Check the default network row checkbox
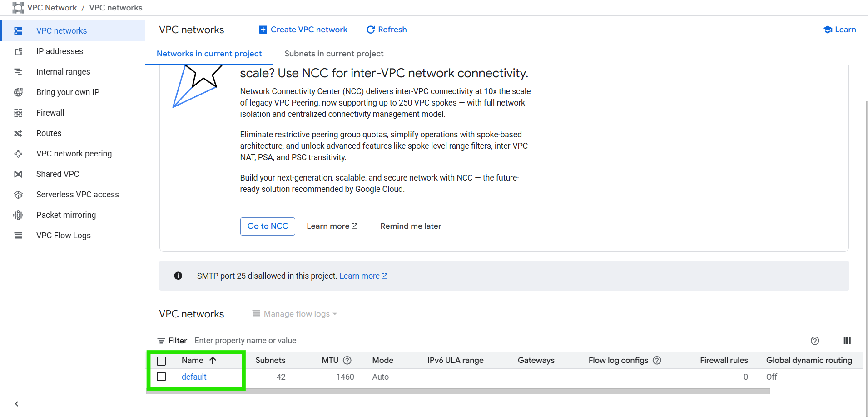The width and height of the screenshot is (868, 417). (x=161, y=377)
